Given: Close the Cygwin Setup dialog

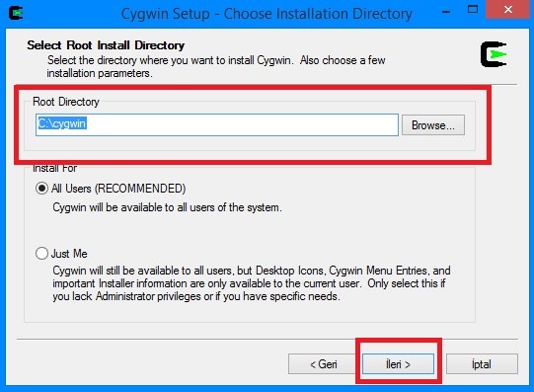Looking at the screenshot, I should point(508,10).
